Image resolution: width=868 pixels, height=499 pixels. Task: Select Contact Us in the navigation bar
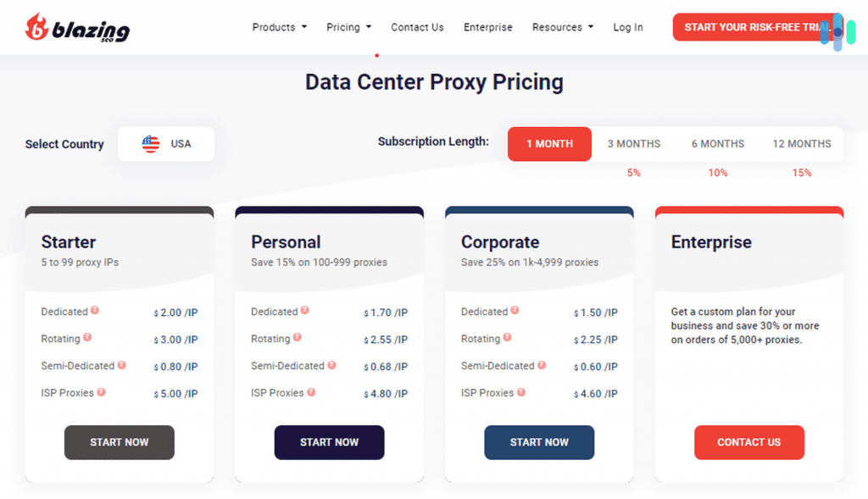tap(417, 26)
